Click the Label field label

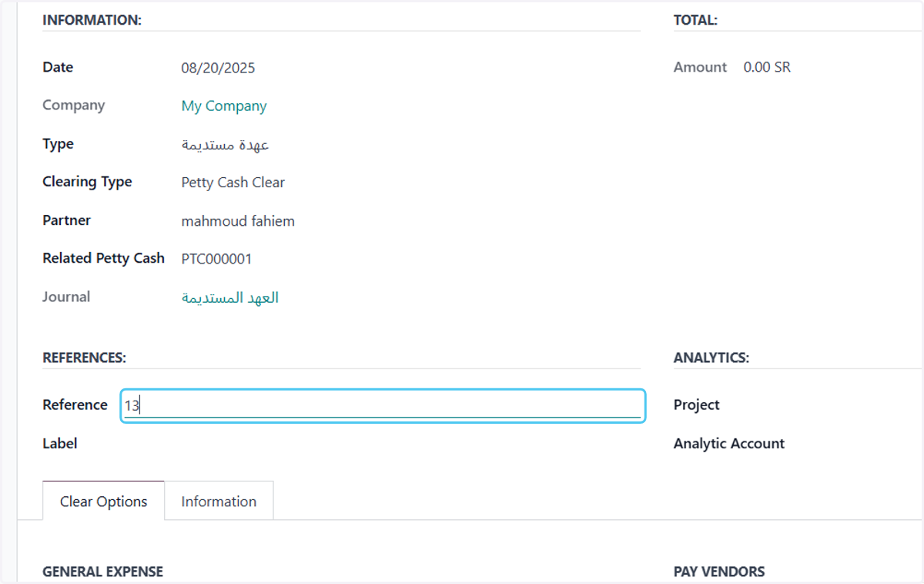[x=60, y=443]
